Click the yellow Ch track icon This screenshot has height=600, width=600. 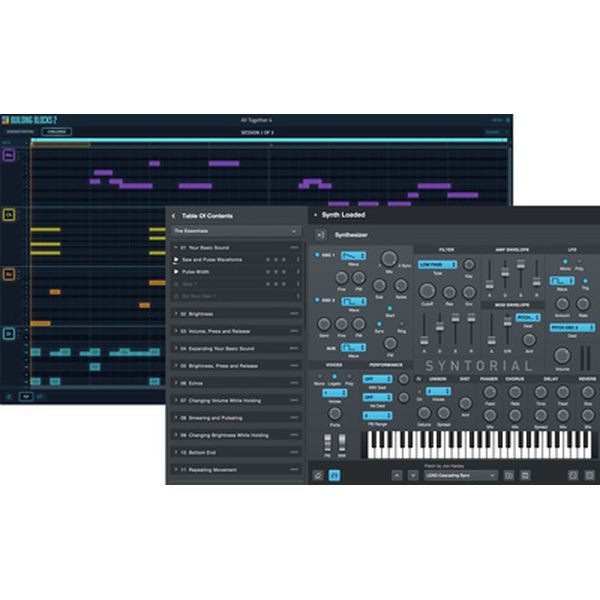click(x=9, y=214)
